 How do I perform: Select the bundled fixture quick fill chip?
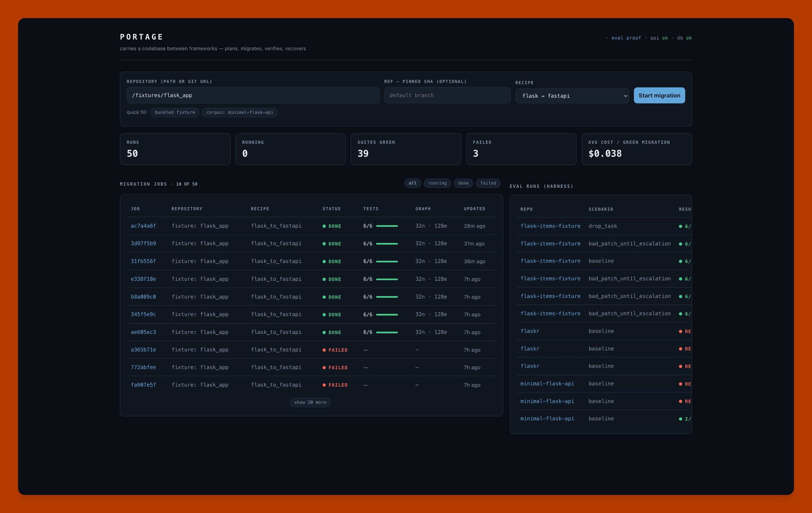click(175, 112)
